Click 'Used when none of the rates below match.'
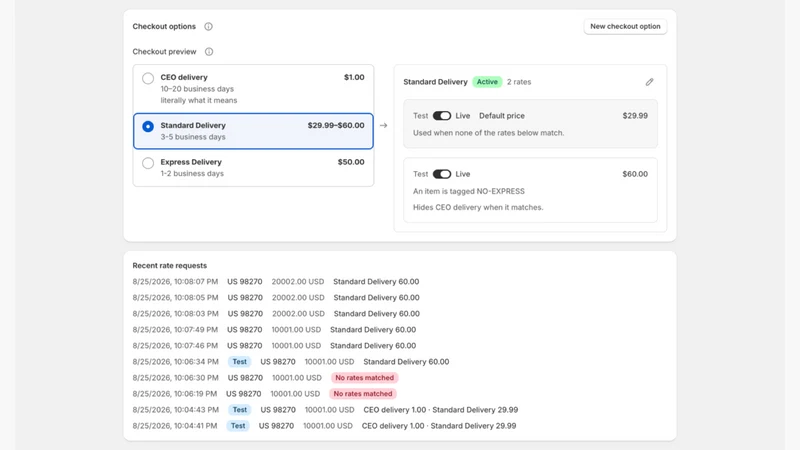The image size is (800, 450). 488,133
